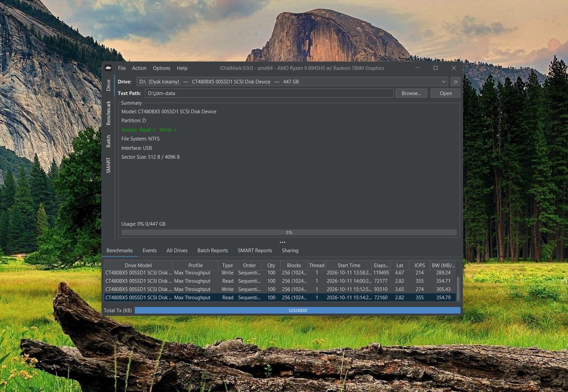Open the Options menu
Viewport: 568px width, 392px height.
[162, 68]
